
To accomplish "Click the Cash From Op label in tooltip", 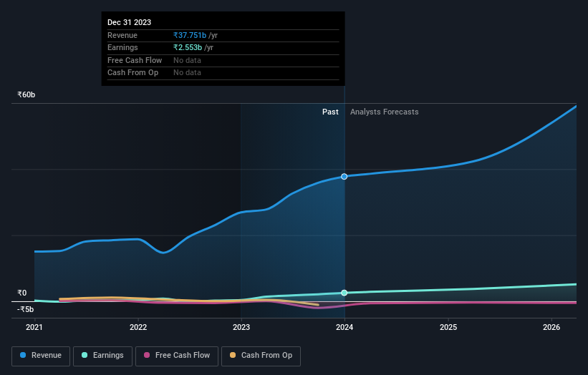I will 132,73.
